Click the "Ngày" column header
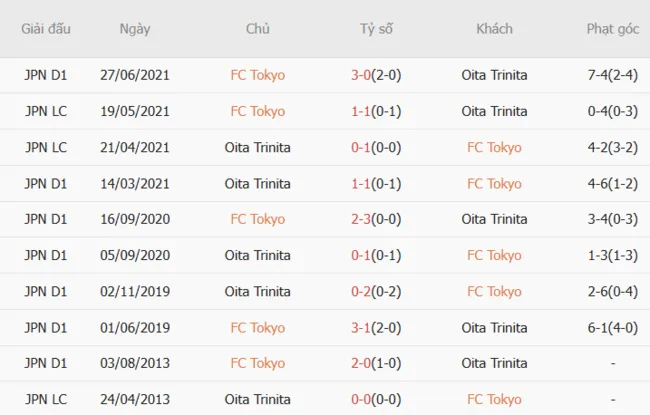 pyautogui.click(x=134, y=29)
